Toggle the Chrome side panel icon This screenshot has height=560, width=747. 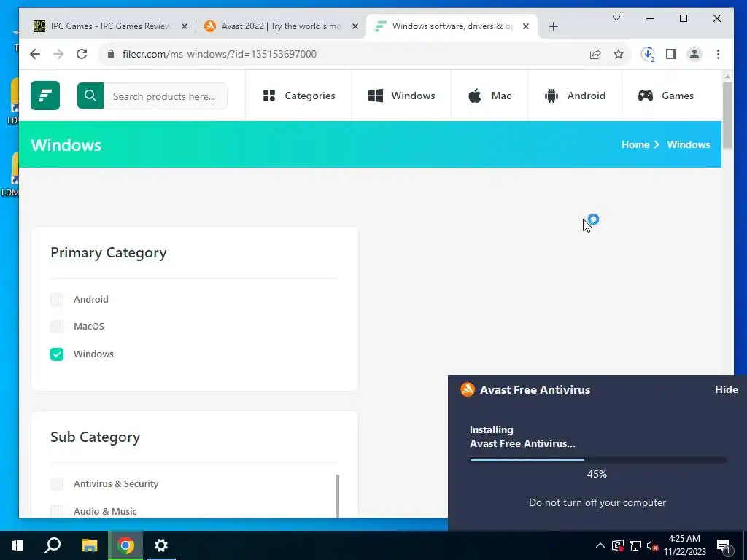pyautogui.click(x=671, y=54)
